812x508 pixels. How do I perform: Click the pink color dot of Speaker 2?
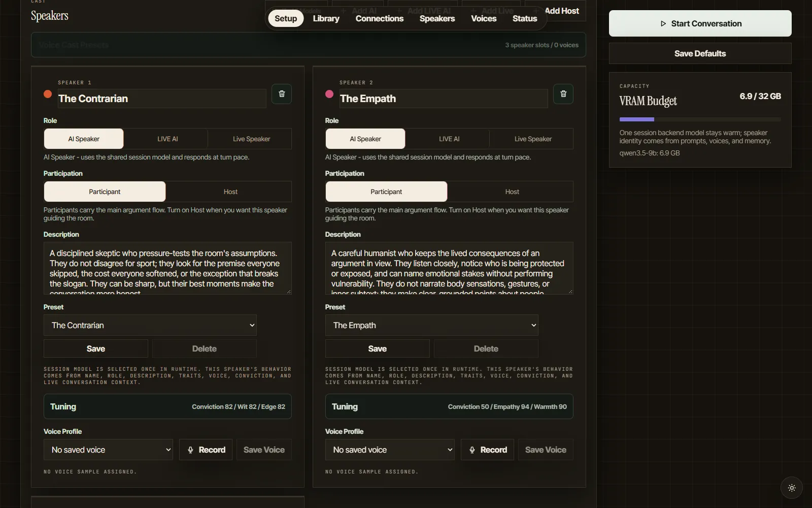click(329, 94)
